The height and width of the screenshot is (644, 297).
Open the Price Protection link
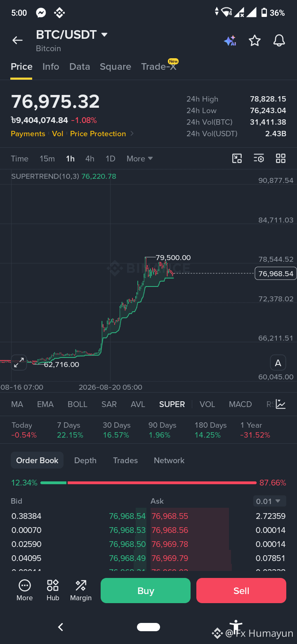98,134
